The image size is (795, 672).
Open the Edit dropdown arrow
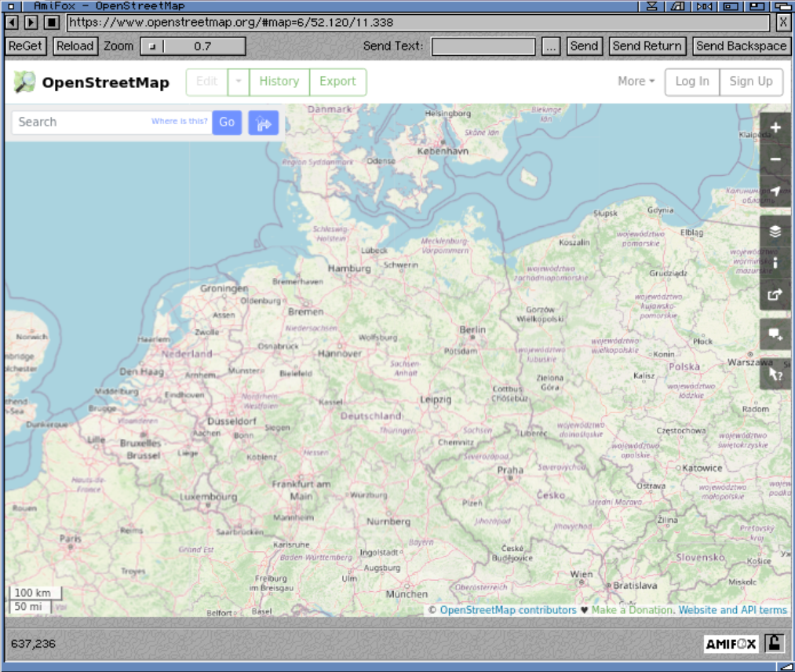pyautogui.click(x=239, y=82)
